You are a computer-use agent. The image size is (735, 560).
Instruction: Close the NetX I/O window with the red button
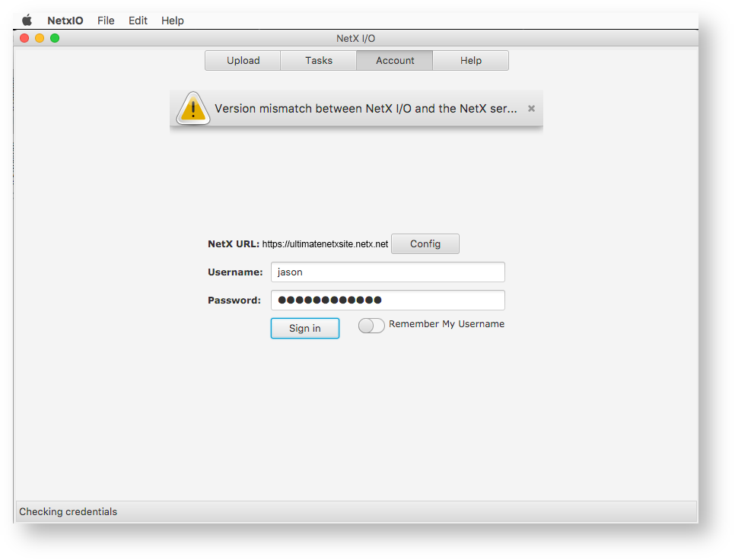(x=24, y=38)
